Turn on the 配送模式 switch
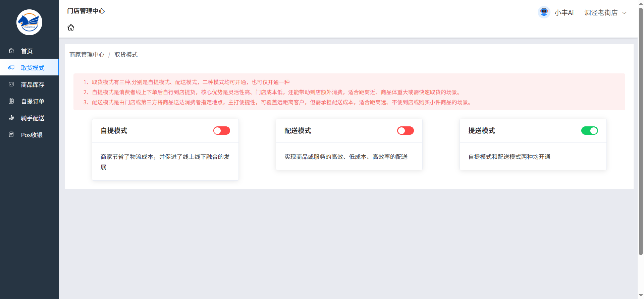644x299 pixels. tap(405, 131)
